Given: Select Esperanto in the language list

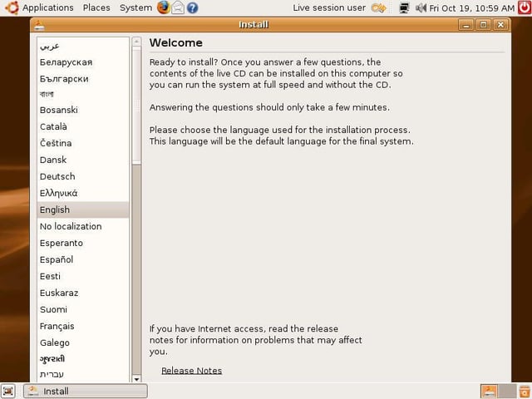Looking at the screenshot, I should [x=83, y=243].
